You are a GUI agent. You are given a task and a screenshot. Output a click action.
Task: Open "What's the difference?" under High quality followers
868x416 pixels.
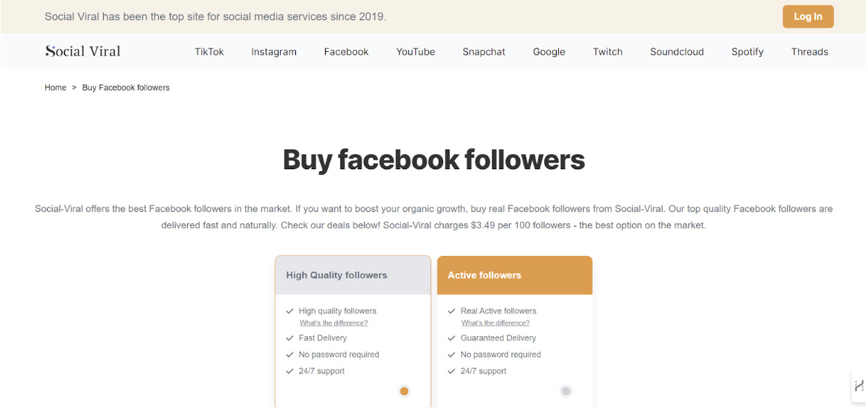pyautogui.click(x=333, y=323)
